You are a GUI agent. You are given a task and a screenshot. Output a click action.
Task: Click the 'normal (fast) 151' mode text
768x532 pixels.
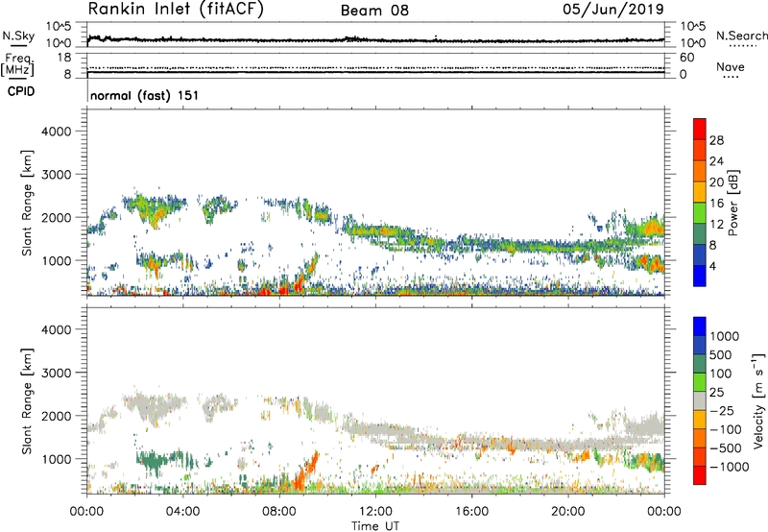(145, 95)
